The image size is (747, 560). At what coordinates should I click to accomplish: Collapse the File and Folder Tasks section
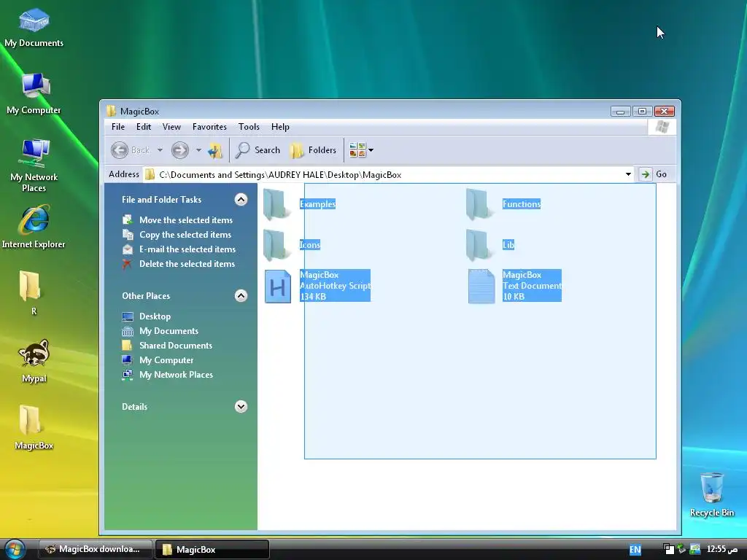(x=241, y=200)
